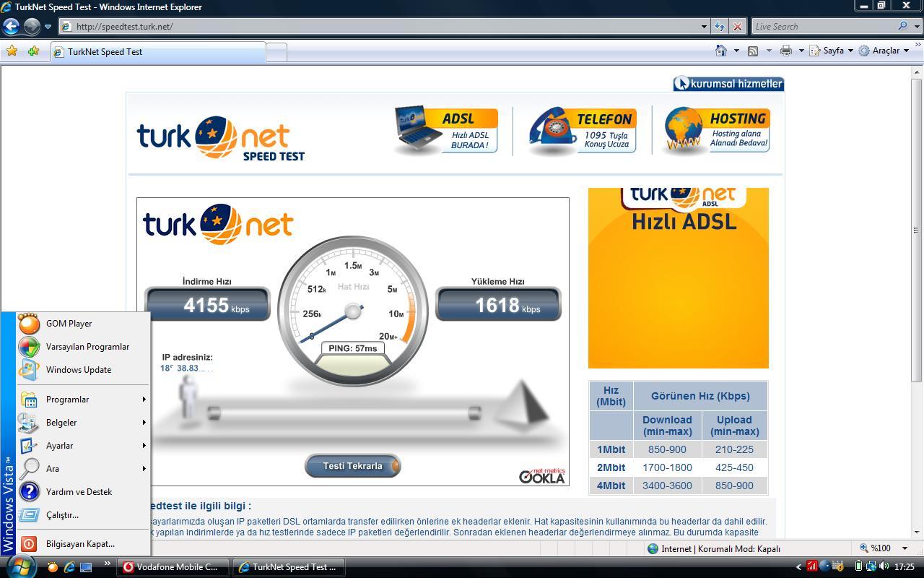Click the Show Desktop quick launch icon
924x578 pixels.
point(86,567)
